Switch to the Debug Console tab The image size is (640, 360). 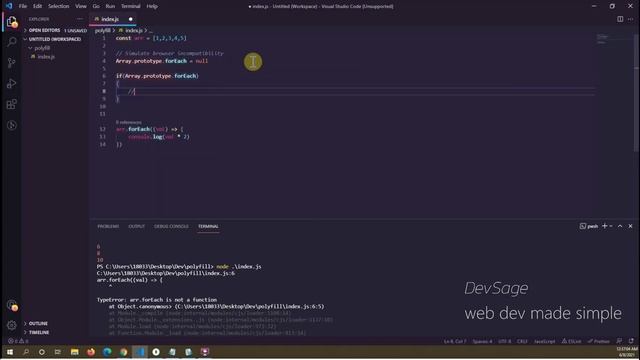point(171,227)
